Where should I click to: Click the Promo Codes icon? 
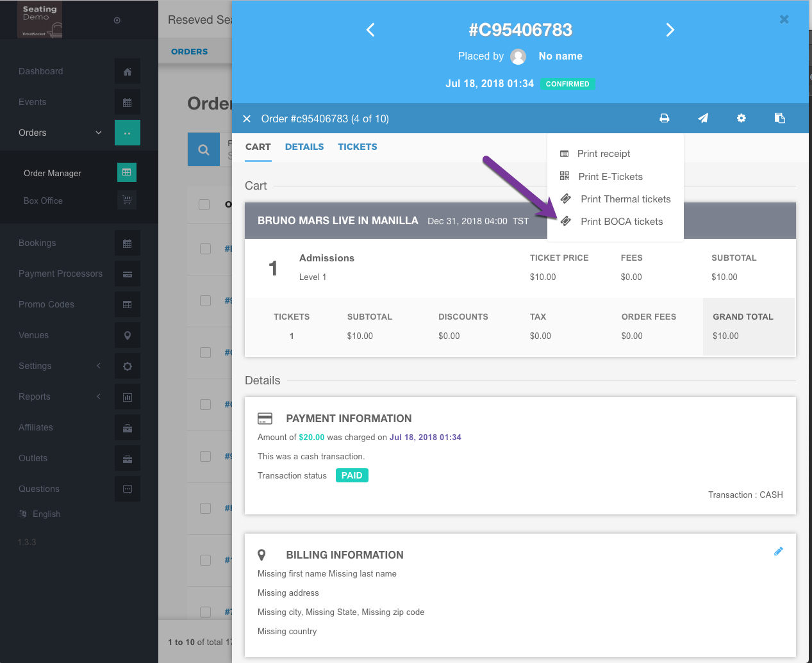tap(128, 305)
